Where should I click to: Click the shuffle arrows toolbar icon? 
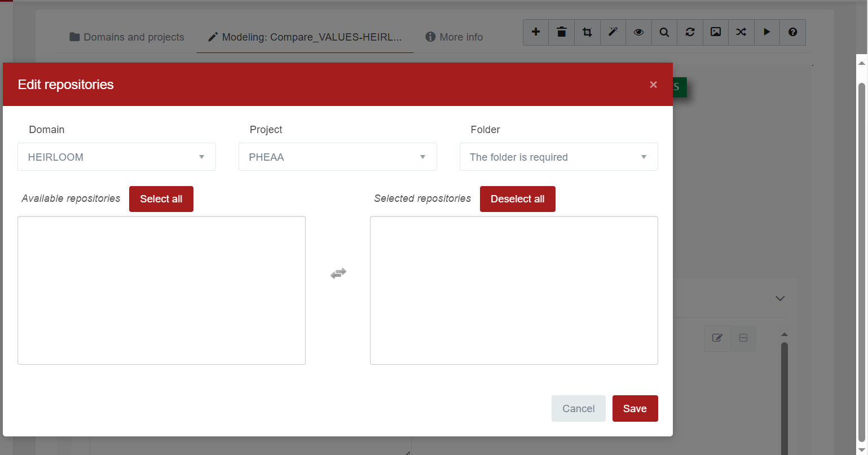(x=741, y=32)
